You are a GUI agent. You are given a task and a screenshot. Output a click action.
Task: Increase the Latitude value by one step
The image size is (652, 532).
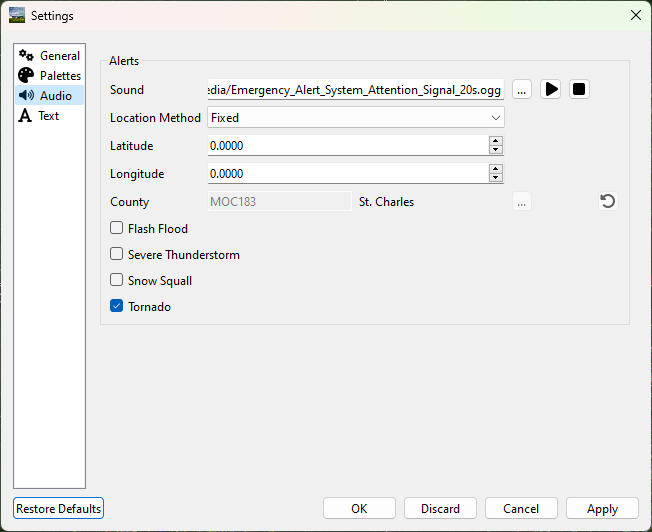click(496, 141)
